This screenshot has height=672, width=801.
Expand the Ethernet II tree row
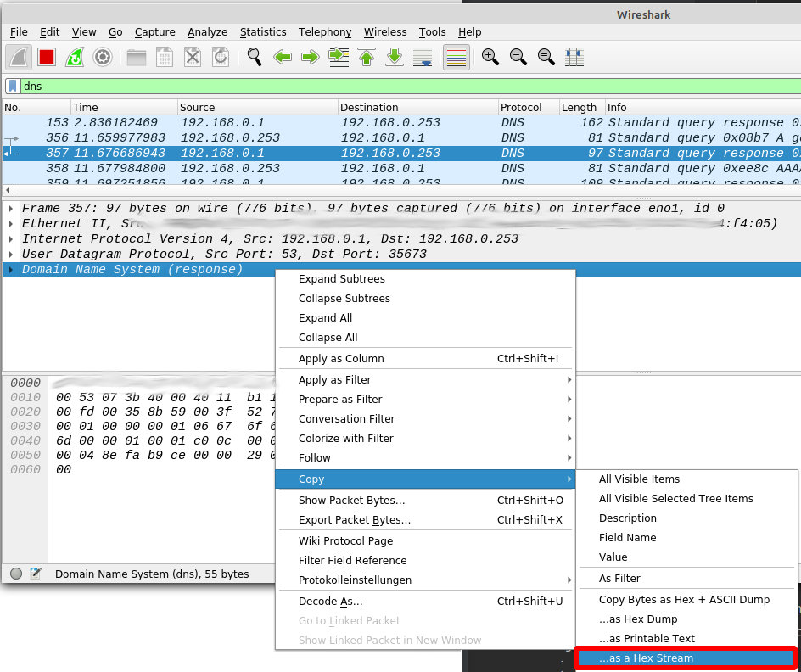(x=11, y=224)
